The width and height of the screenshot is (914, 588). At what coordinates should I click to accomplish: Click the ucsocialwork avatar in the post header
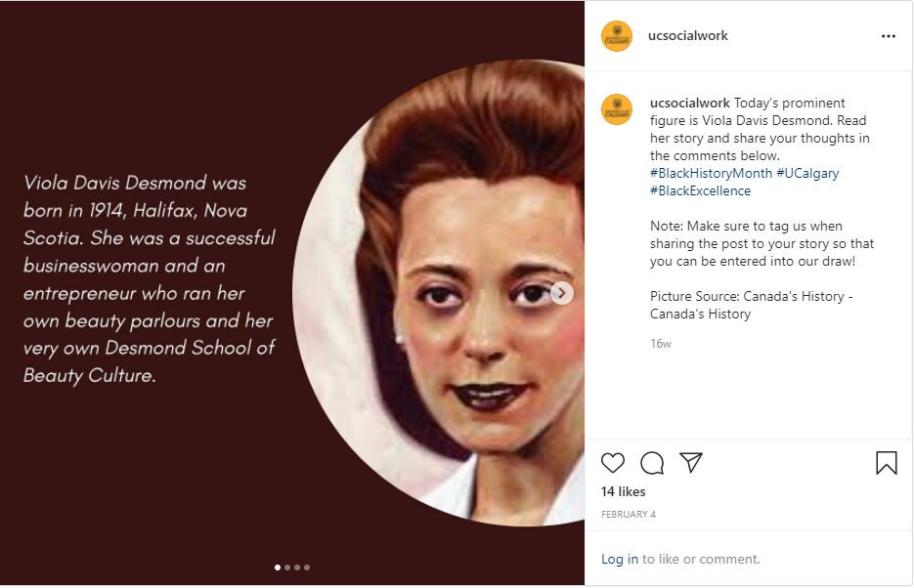coord(617,36)
